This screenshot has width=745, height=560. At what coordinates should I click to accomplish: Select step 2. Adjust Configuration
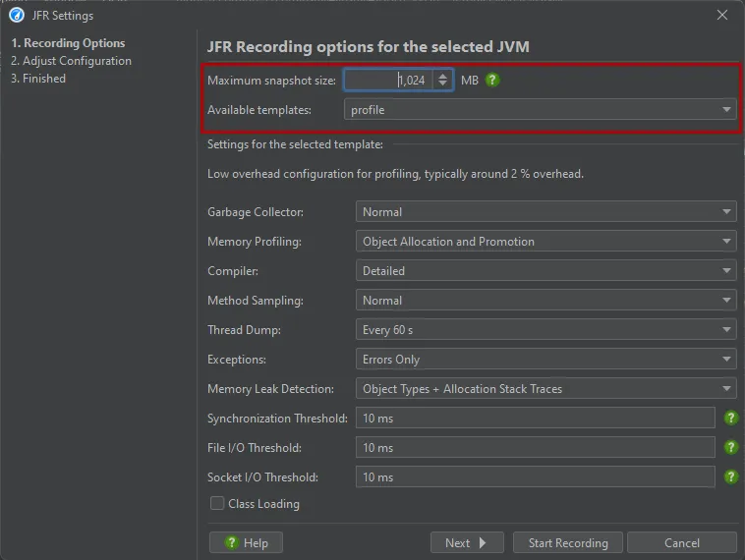point(71,61)
